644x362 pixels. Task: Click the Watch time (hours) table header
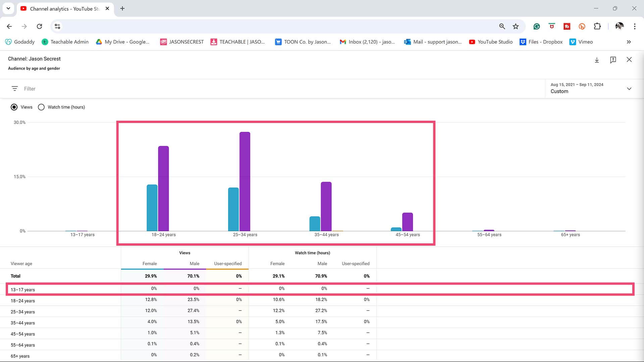tap(312, 253)
